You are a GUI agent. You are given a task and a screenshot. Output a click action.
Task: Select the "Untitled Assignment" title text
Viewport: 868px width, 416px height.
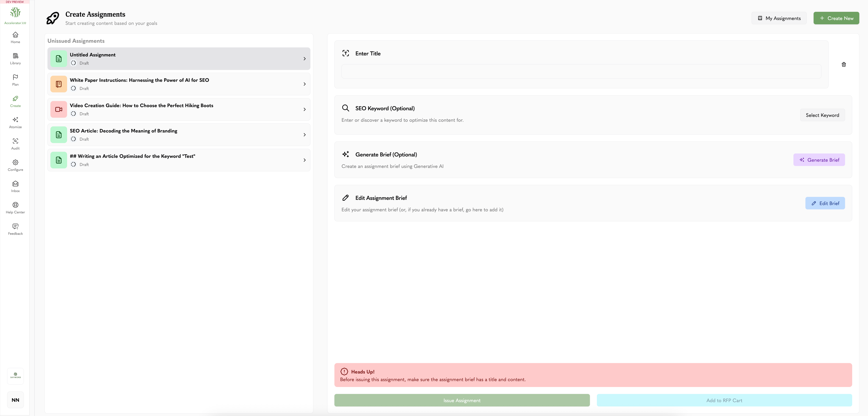tap(92, 55)
